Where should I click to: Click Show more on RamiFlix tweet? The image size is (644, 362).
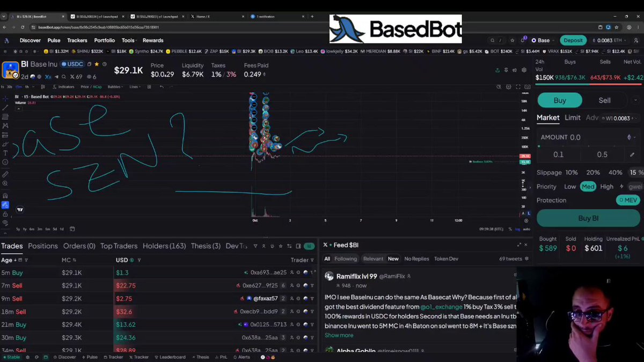339,335
